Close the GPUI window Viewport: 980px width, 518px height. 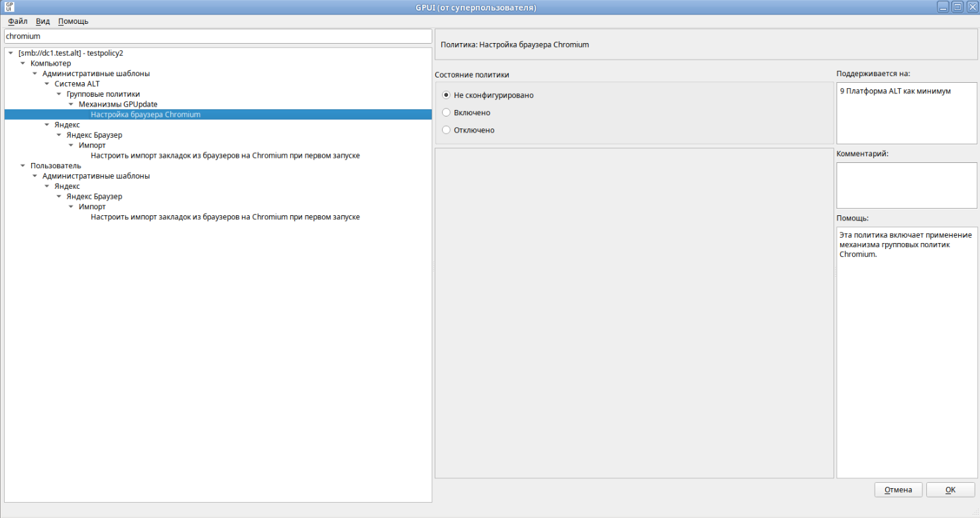[971, 7]
